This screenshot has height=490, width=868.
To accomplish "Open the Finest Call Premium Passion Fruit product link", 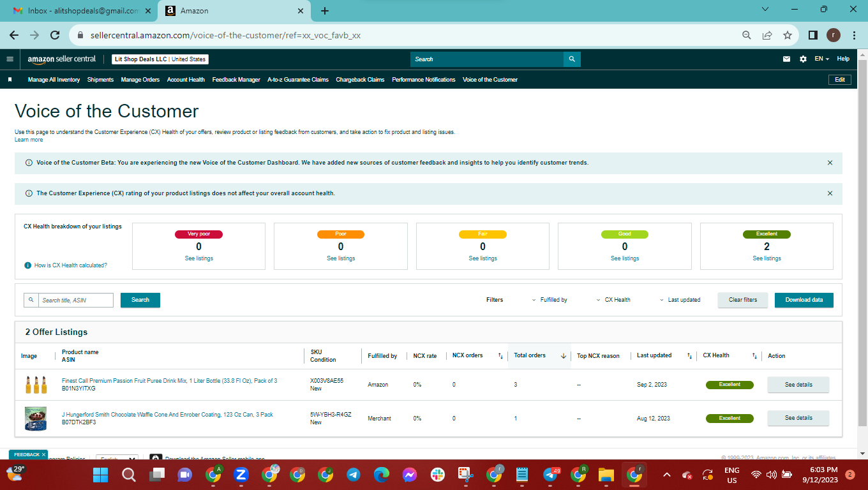I will click(x=170, y=381).
